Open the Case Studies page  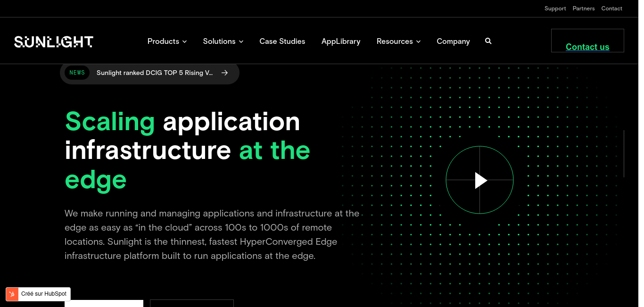pyautogui.click(x=282, y=41)
